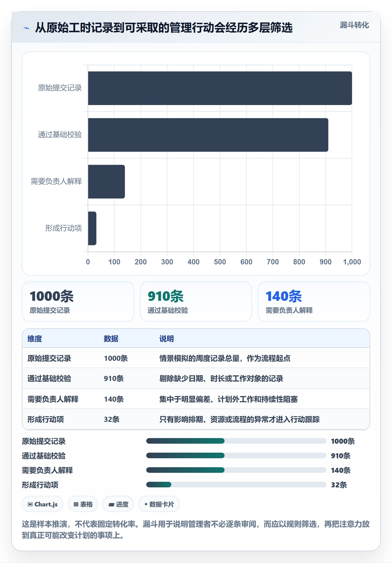The width and height of the screenshot is (392, 563).
Task: Click the 形成行动项 bar in the chart
Action: point(92,228)
